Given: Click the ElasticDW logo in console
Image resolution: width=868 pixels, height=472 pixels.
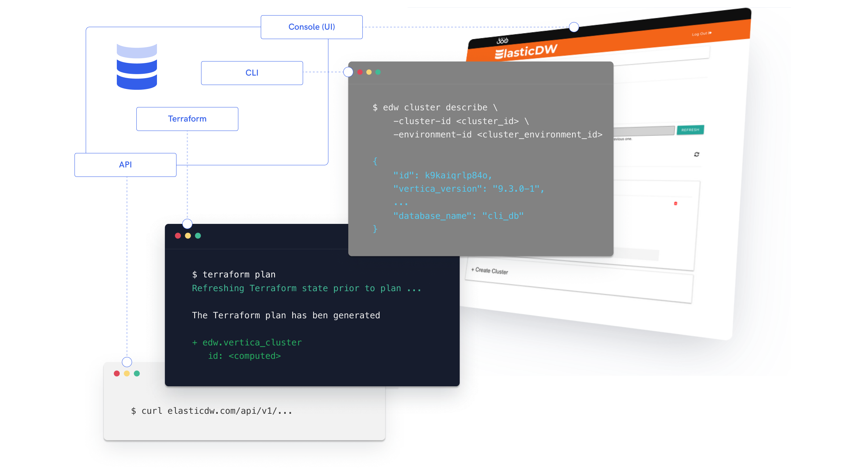Looking at the screenshot, I should point(526,51).
